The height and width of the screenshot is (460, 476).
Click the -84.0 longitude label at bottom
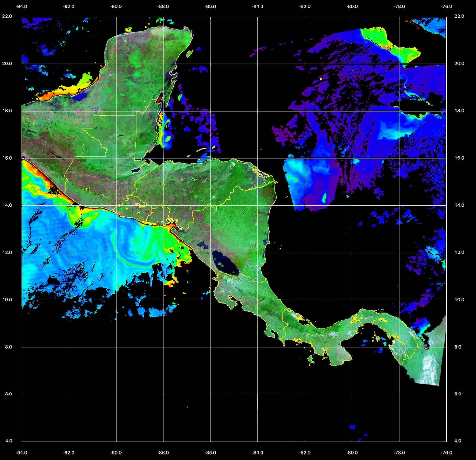[x=258, y=452]
